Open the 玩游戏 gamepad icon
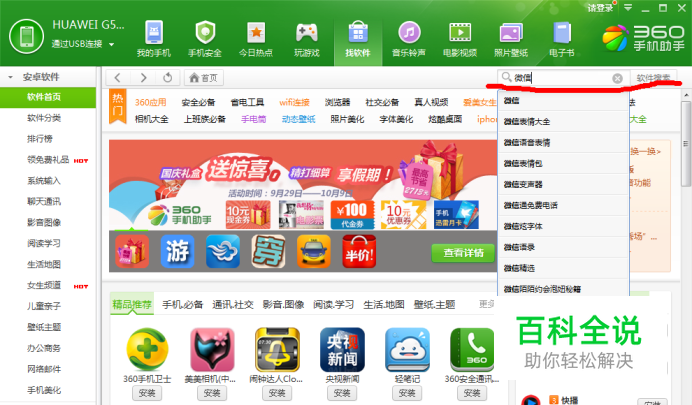This screenshot has width=692, height=405. [307, 33]
